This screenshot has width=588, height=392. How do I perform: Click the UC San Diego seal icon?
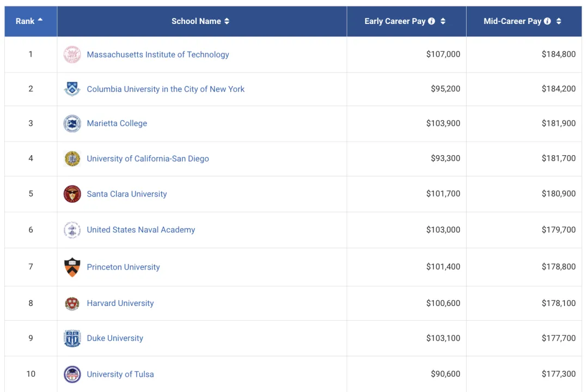[x=72, y=158]
